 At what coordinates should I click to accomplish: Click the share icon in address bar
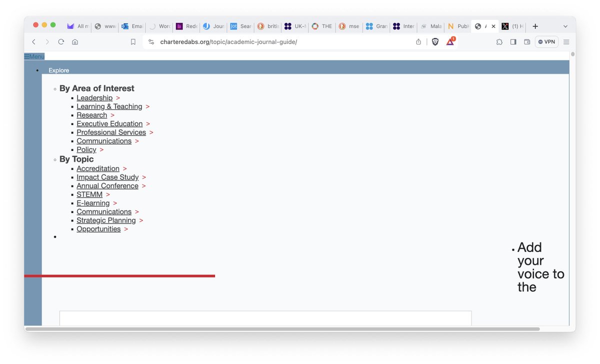click(418, 42)
